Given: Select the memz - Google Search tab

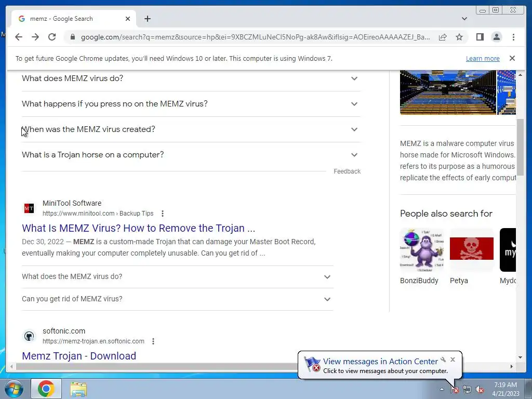Looking at the screenshot, I should coord(74,19).
